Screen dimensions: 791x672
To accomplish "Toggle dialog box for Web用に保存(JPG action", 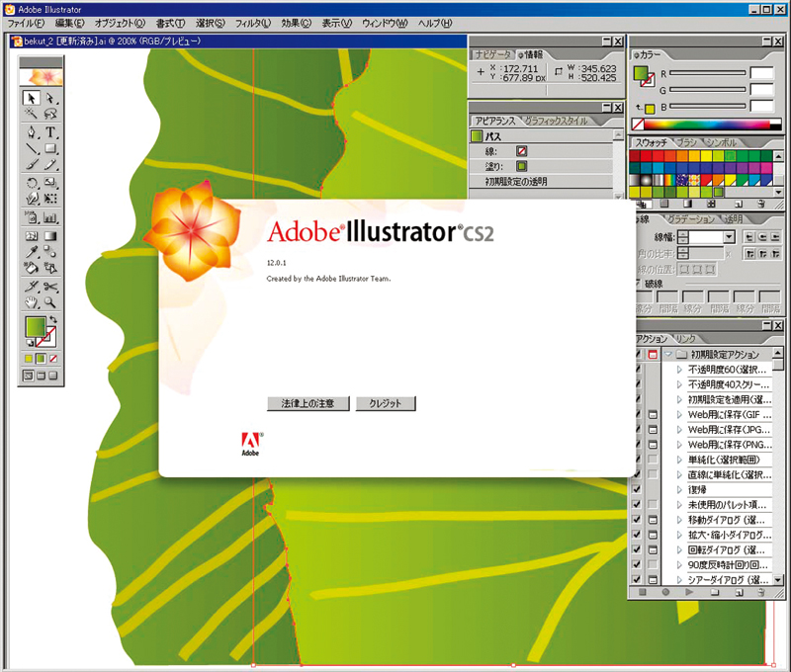I will coord(653,430).
